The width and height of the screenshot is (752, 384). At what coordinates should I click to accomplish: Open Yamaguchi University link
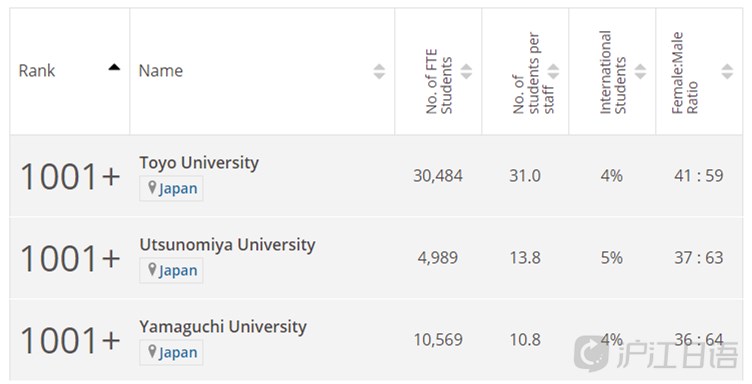tap(223, 327)
